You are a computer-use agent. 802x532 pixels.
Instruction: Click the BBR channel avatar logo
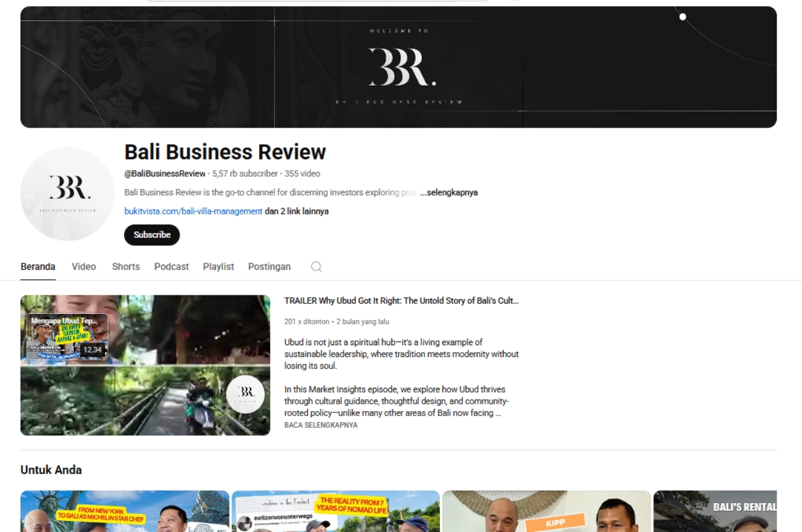[68, 194]
